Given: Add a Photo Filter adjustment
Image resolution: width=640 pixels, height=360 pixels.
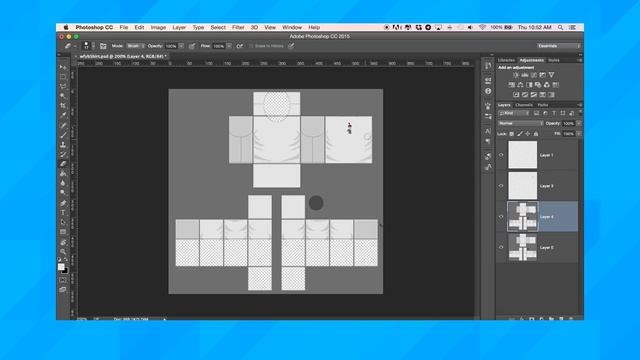Looking at the screenshot, I should pyautogui.click(x=538, y=85).
